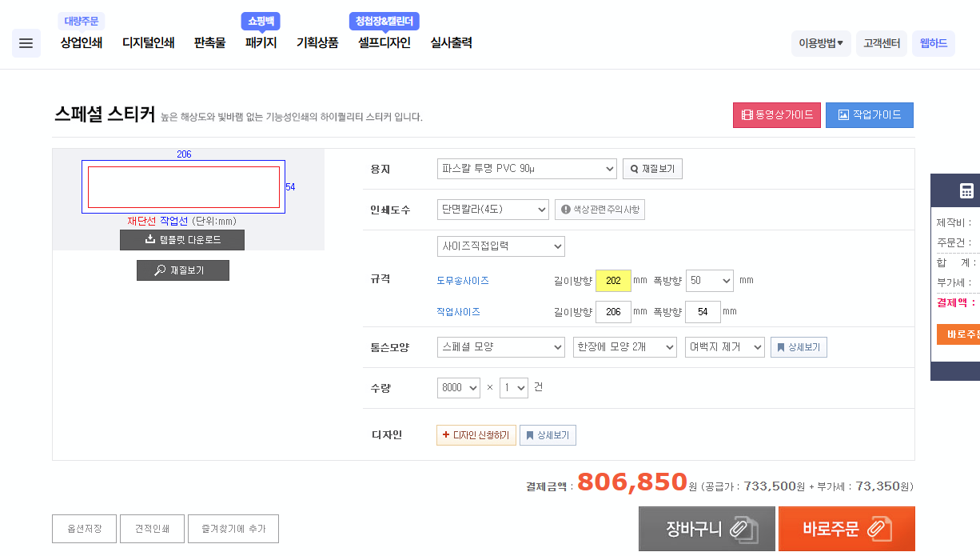Image resolution: width=980 pixels, height=556 pixels.
Task: Open the 한장에 모양 2개 dropdown
Action: click(x=625, y=347)
